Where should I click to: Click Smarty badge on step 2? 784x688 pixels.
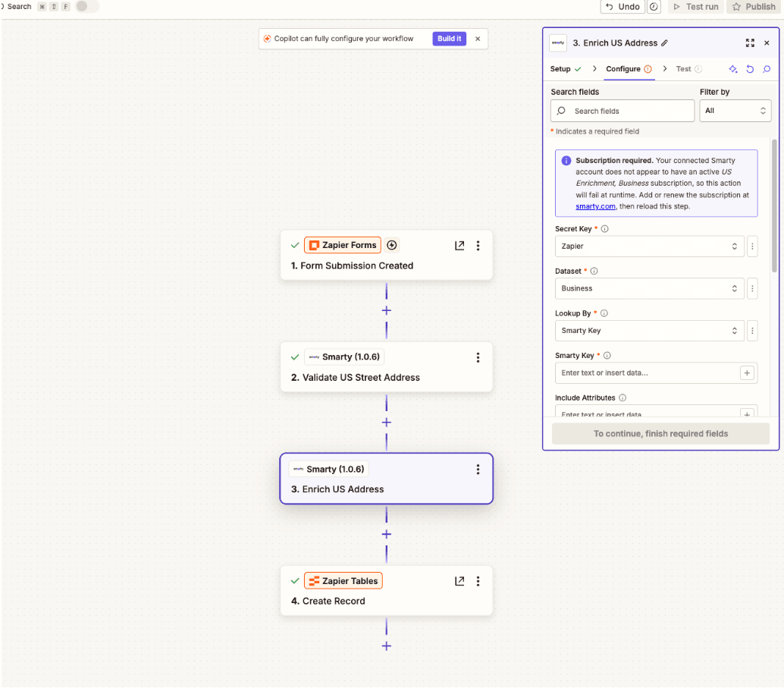(x=344, y=357)
